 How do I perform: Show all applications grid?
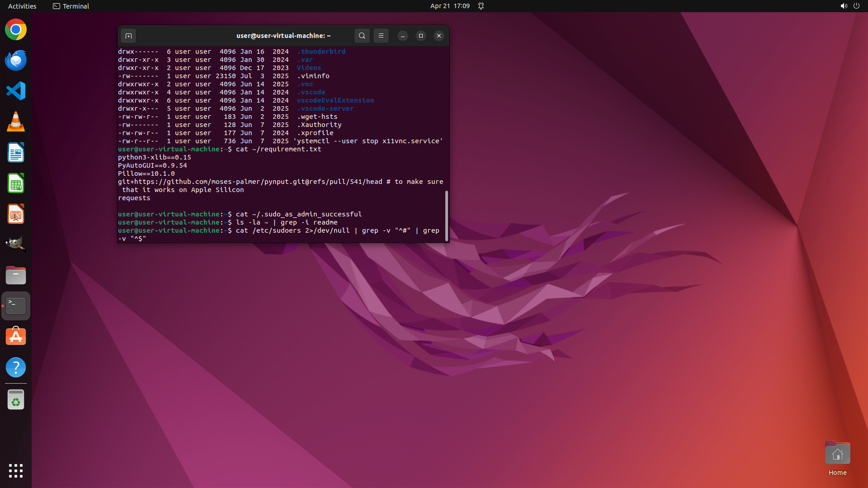tap(16, 470)
